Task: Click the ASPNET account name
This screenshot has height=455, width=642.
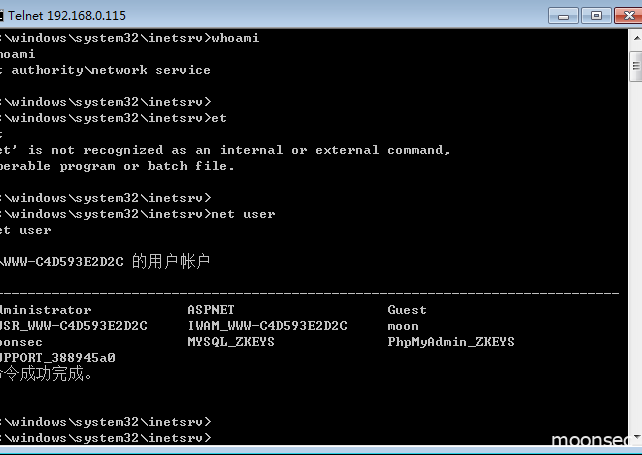Action: [x=211, y=310]
